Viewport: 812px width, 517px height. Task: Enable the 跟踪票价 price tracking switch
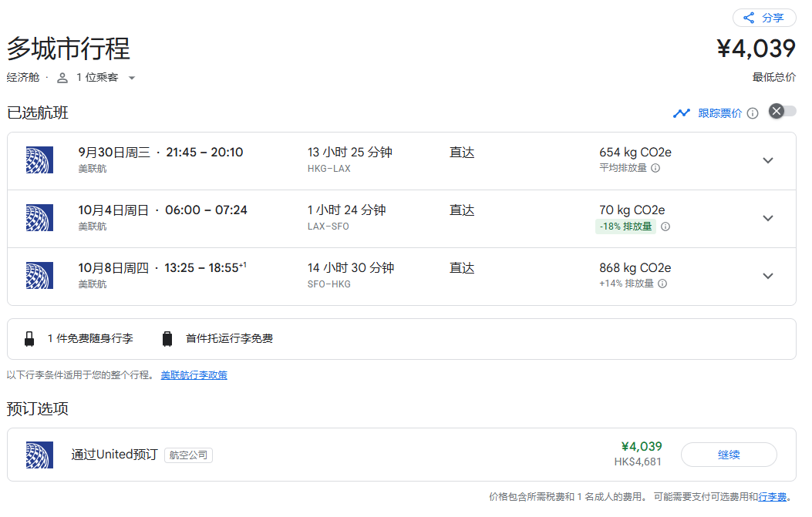[782, 111]
